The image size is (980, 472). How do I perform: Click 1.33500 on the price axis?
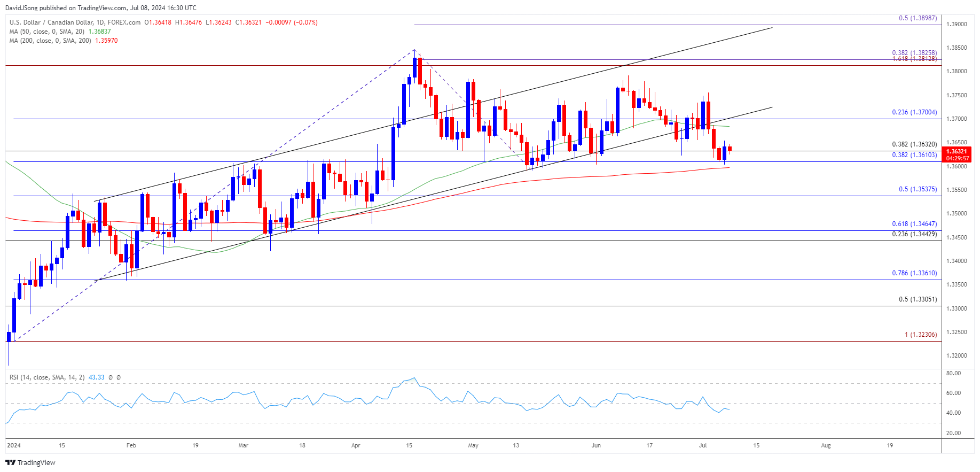tap(957, 285)
